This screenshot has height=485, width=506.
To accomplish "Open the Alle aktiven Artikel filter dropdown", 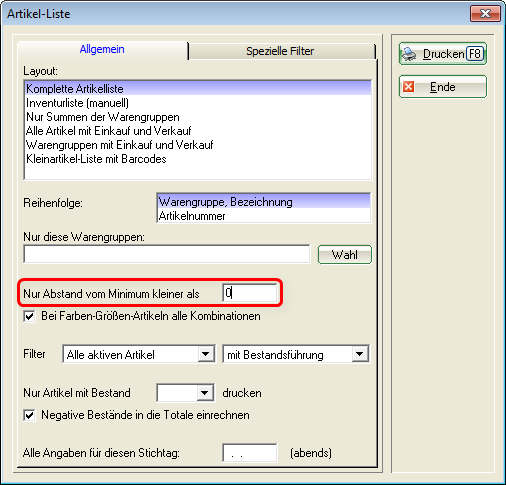I will click(x=206, y=354).
